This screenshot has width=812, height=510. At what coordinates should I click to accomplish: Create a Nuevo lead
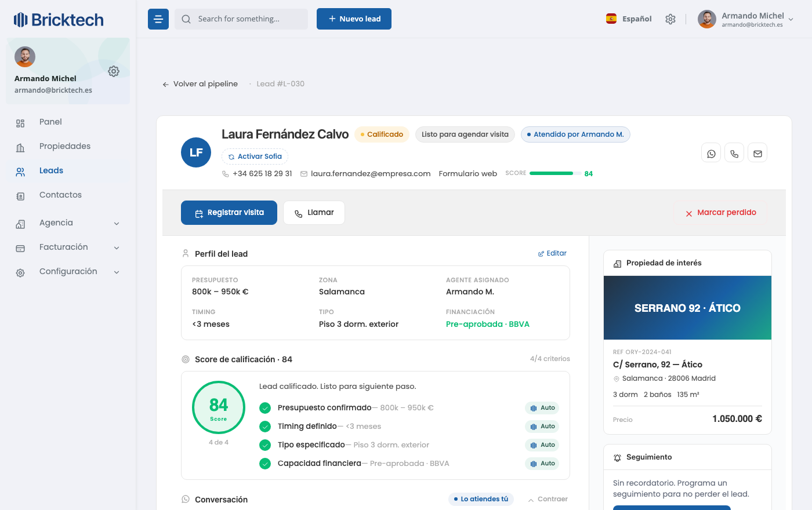(354, 19)
